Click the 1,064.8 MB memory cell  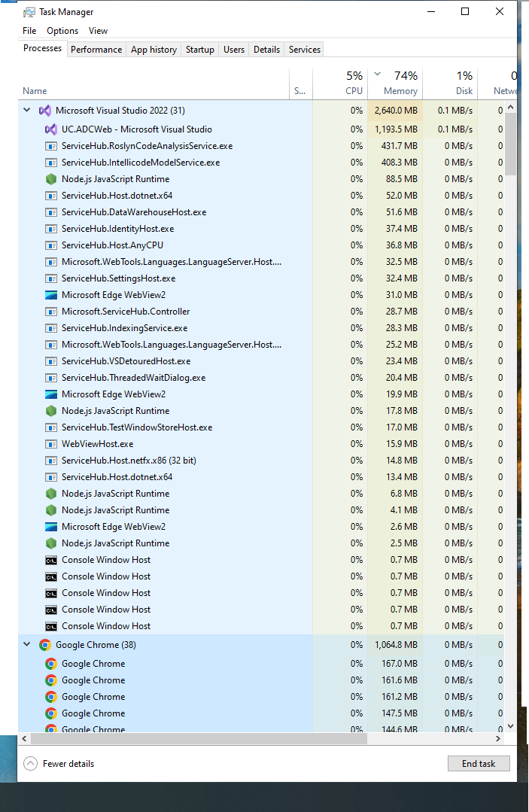pyautogui.click(x=396, y=645)
